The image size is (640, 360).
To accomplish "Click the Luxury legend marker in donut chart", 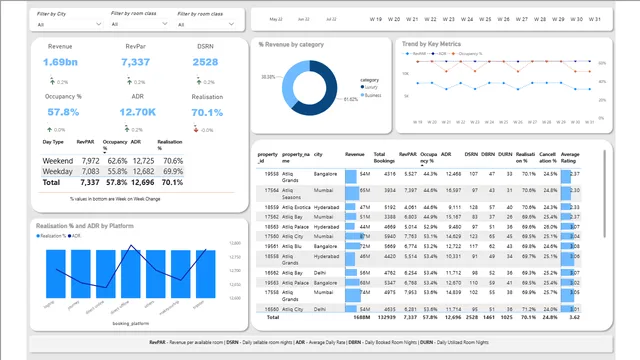I will tap(362, 87).
